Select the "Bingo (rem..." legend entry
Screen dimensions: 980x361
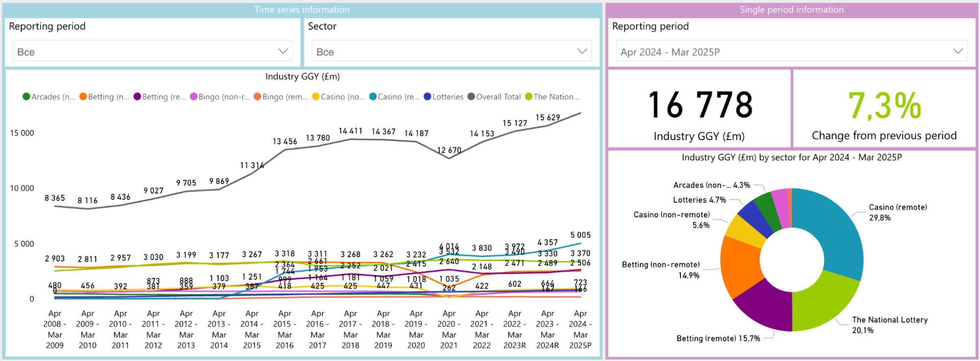281,96
